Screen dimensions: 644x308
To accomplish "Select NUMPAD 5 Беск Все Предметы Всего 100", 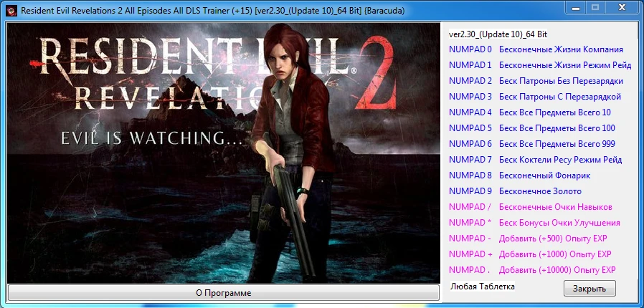I will click(x=532, y=128).
